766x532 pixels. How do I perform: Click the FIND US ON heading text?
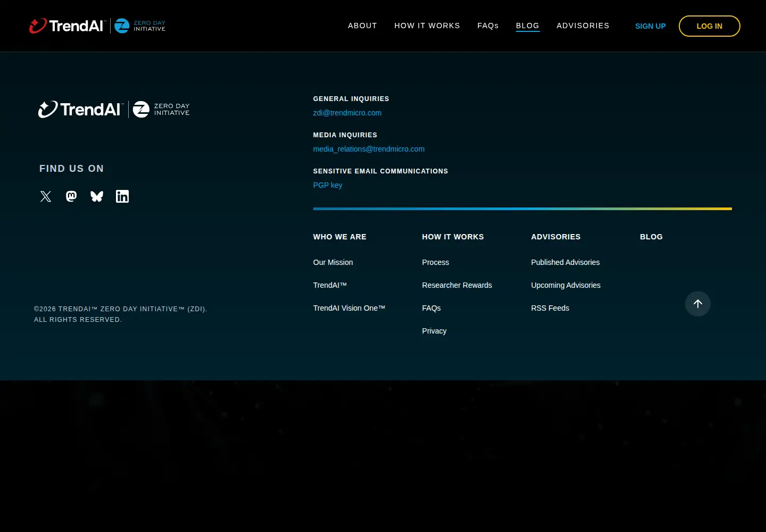click(72, 169)
